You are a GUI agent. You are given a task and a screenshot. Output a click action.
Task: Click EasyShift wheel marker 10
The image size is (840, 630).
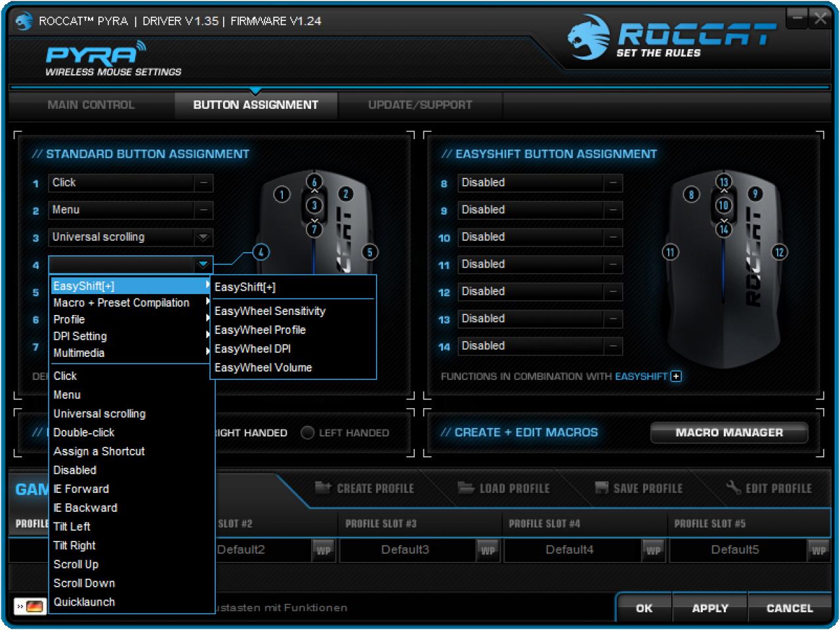coord(723,205)
